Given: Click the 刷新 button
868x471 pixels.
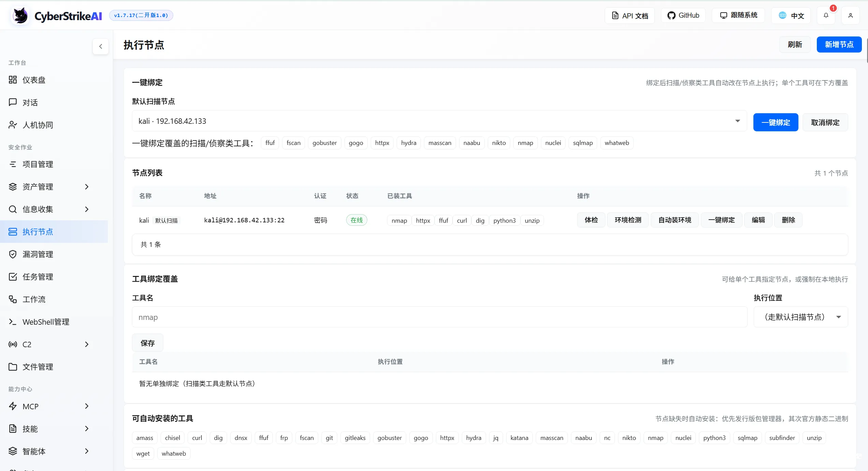Looking at the screenshot, I should [795, 45].
